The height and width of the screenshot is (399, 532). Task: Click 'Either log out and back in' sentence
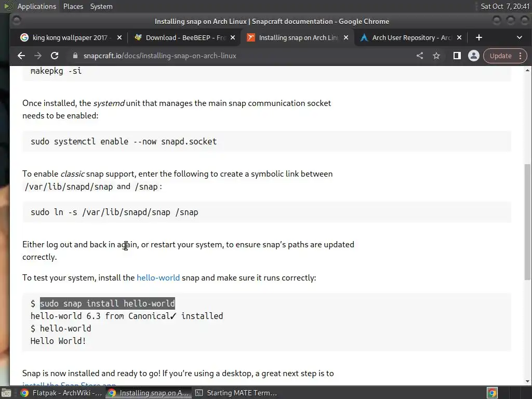pos(188,250)
